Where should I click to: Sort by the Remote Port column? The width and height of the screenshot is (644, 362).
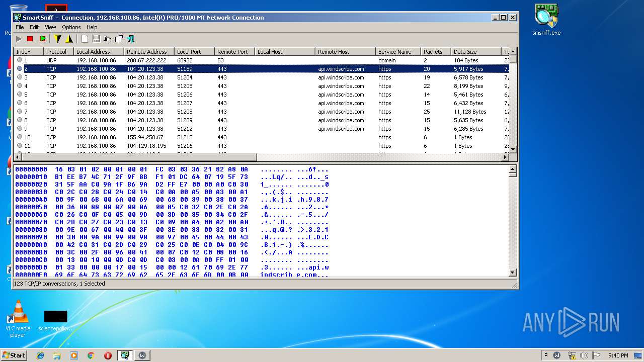point(234,52)
